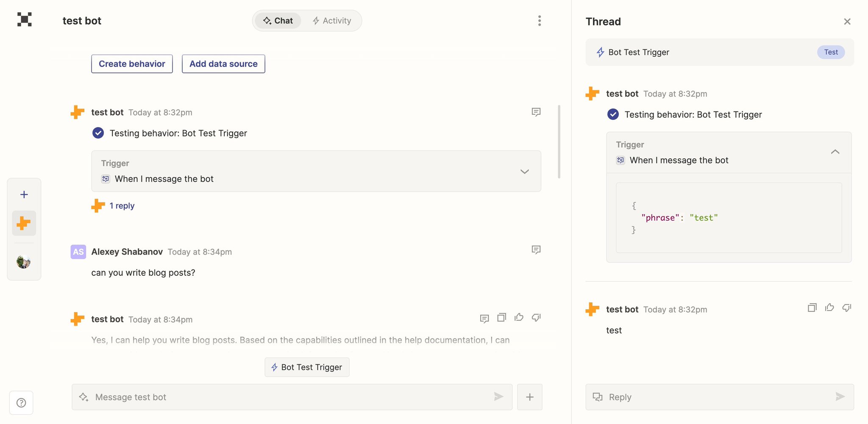Click the plus icon in left sidebar
The image size is (868, 424).
click(x=24, y=195)
